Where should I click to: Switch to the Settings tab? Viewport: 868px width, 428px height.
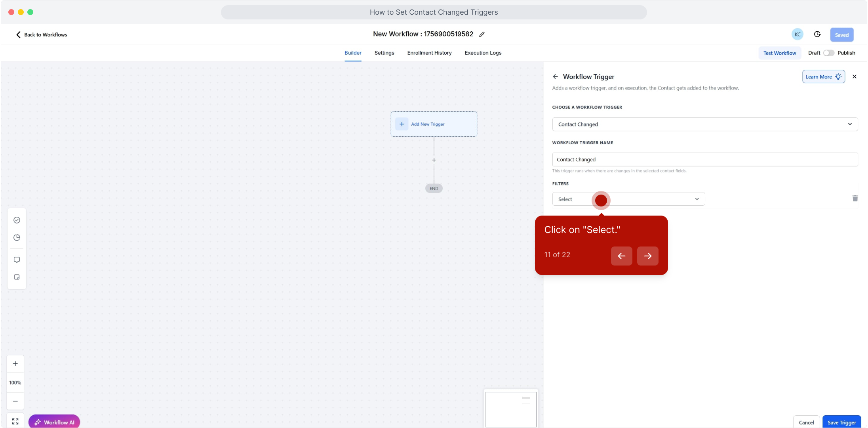tap(384, 53)
